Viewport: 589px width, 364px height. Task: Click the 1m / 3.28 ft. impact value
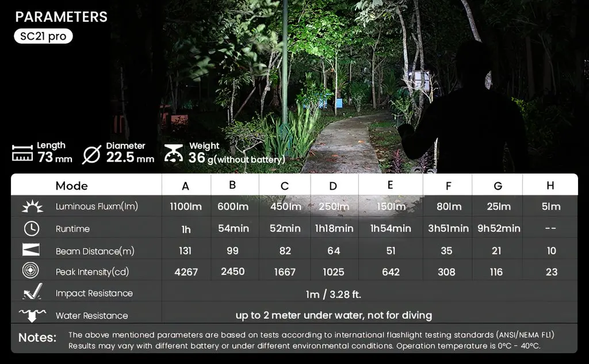point(334,294)
